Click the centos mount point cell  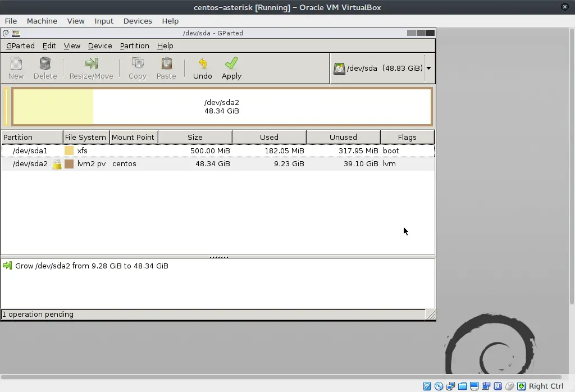pyautogui.click(x=124, y=164)
